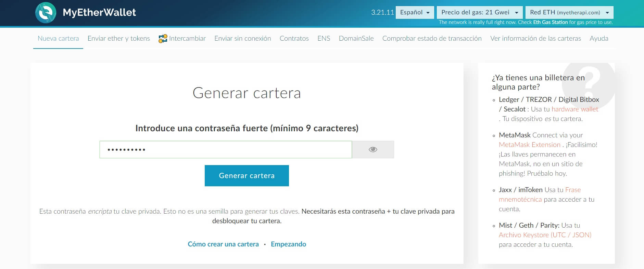The image size is (644, 269).
Task: Click the Generar cartera heading
Action: tap(247, 93)
